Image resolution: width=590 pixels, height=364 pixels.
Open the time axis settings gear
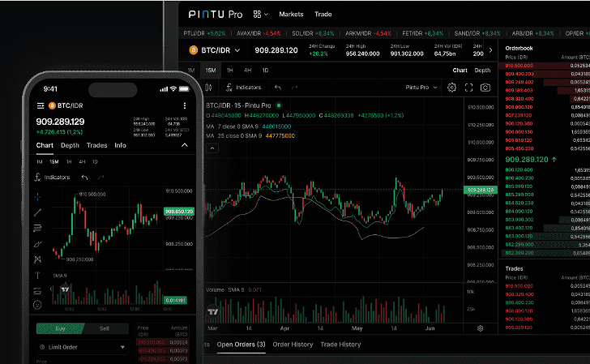coord(480,328)
